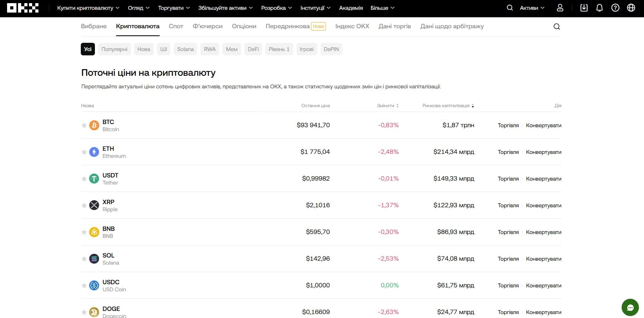Click Конвертувати in the SOL row
Image resolution: width=644 pixels, height=318 pixels.
pos(544,259)
